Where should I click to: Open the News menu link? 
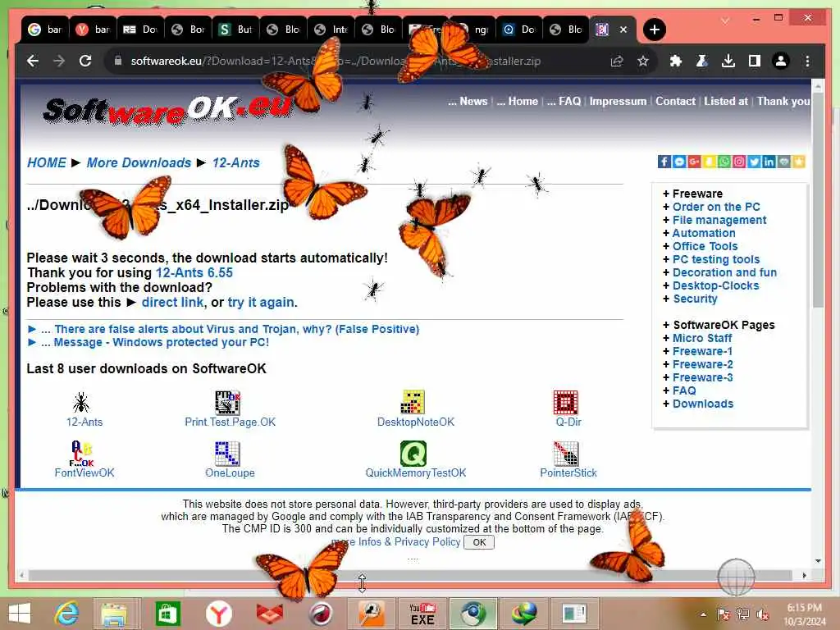pyautogui.click(x=468, y=101)
